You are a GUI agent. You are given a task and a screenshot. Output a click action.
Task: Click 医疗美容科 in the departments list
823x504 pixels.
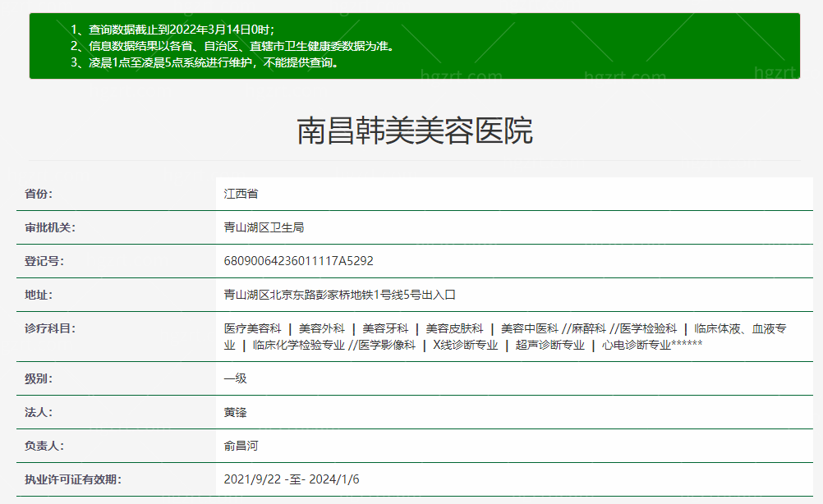pos(252,328)
